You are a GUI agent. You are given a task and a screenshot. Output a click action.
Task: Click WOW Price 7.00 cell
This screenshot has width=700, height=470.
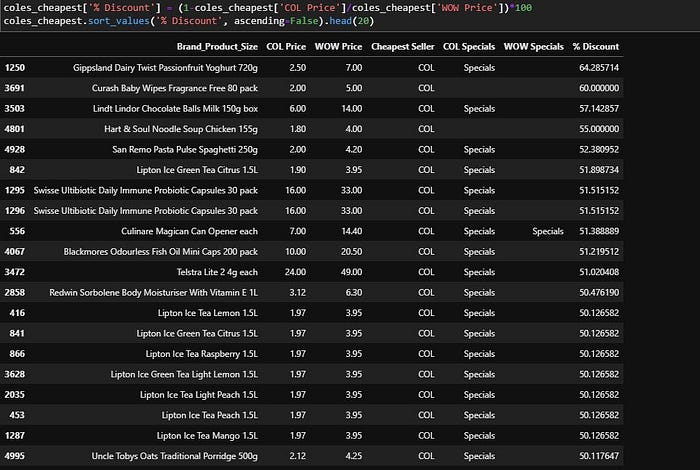354,68
